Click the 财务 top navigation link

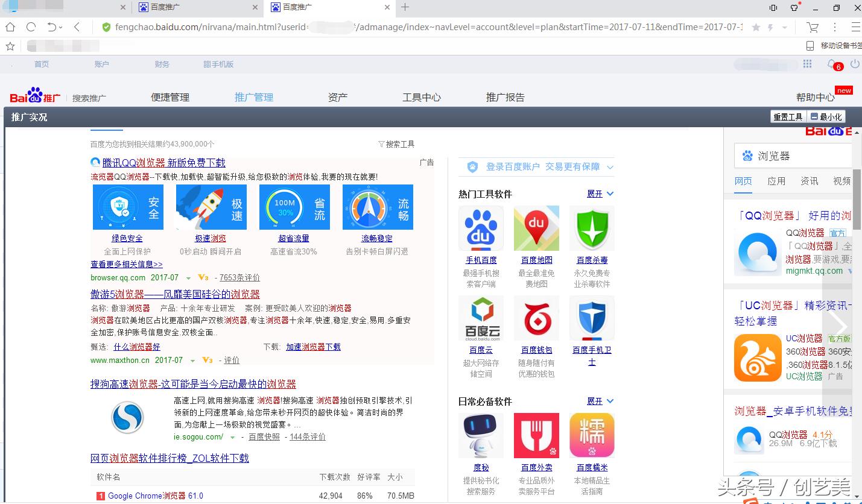point(162,64)
